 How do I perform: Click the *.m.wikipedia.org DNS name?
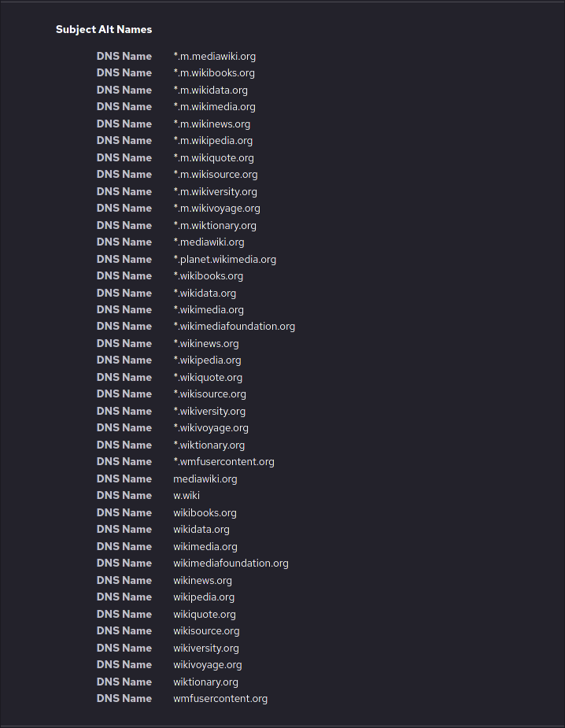tap(212, 141)
